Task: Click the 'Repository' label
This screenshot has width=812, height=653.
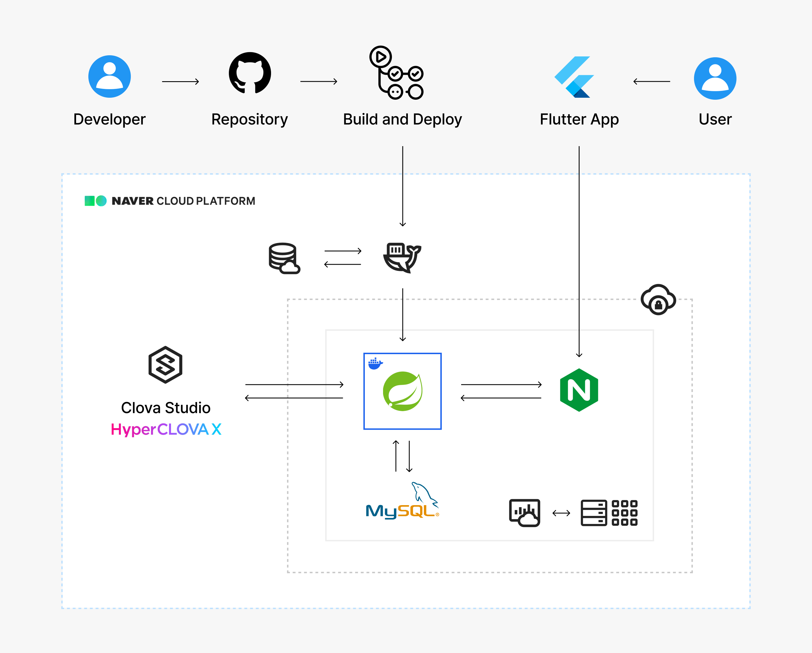Action: (x=250, y=120)
